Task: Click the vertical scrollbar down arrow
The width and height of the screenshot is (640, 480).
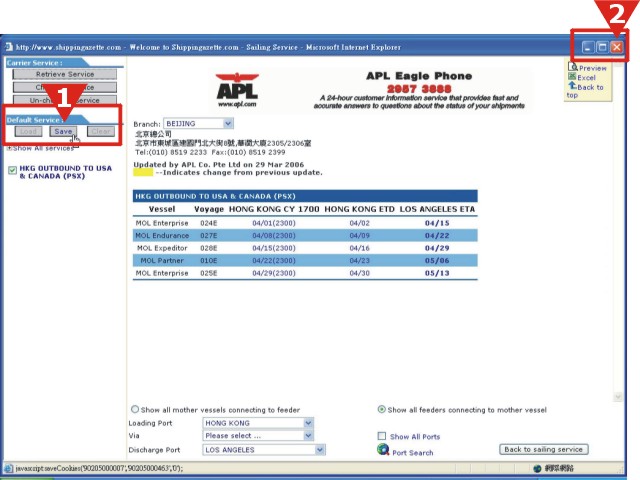Action: click(618, 397)
